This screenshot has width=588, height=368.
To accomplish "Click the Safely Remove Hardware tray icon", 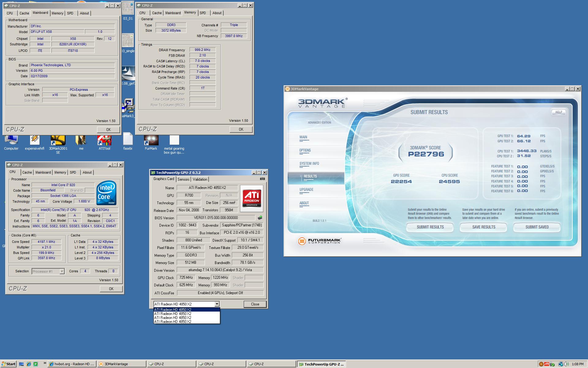I will pyautogui.click(x=552, y=364).
